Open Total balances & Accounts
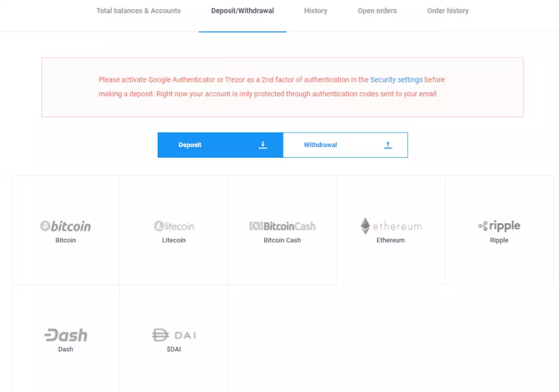This screenshot has width=559, height=392. pyautogui.click(x=138, y=10)
